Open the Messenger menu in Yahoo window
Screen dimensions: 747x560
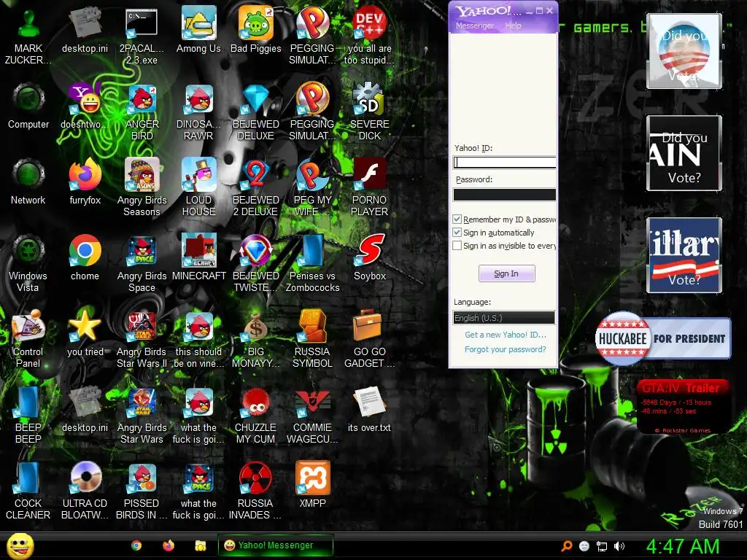tap(474, 26)
